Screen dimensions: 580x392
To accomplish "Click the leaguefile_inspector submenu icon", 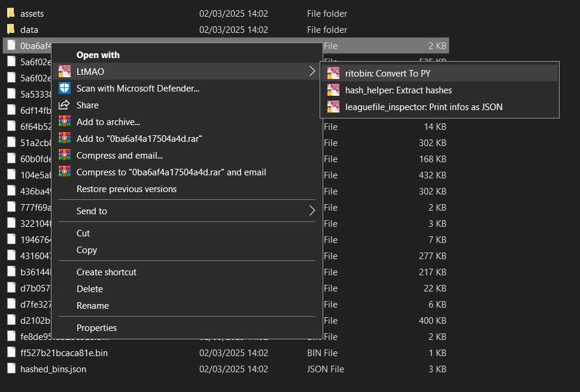I will pyautogui.click(x=333, y=107).
